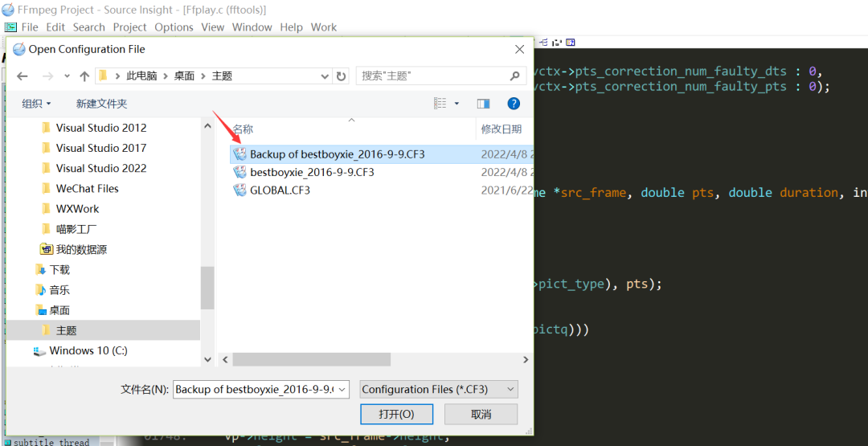Click in the 文件名 filename field
Viewport: 868px width, 446px height.
point(255,390)
